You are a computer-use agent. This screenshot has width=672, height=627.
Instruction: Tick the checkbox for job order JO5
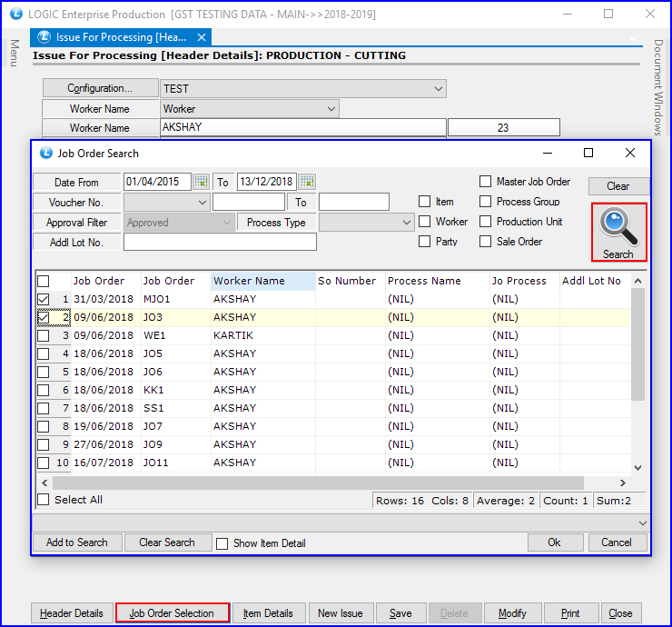click(x=43, y=353)
